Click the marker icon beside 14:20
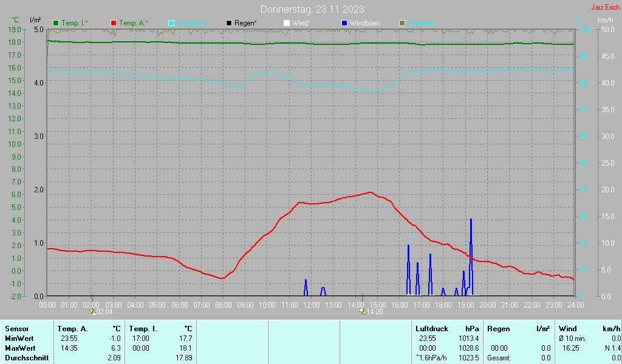Screen dimensions: 622x364 pyautogui.click(x=363, y=311)
